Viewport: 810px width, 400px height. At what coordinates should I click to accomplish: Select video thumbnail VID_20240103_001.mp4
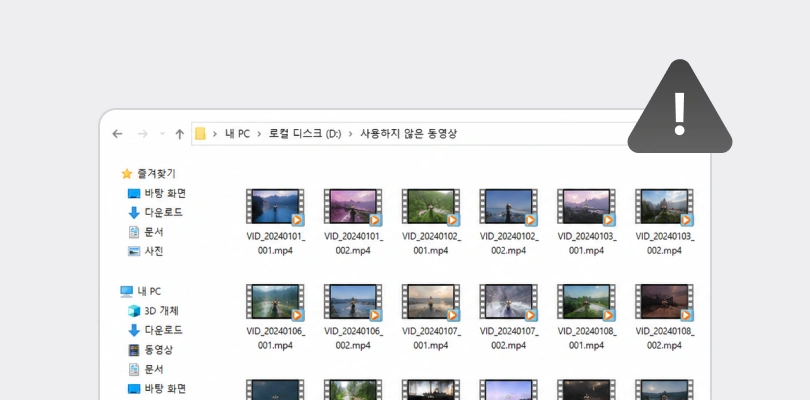(586, 207)
